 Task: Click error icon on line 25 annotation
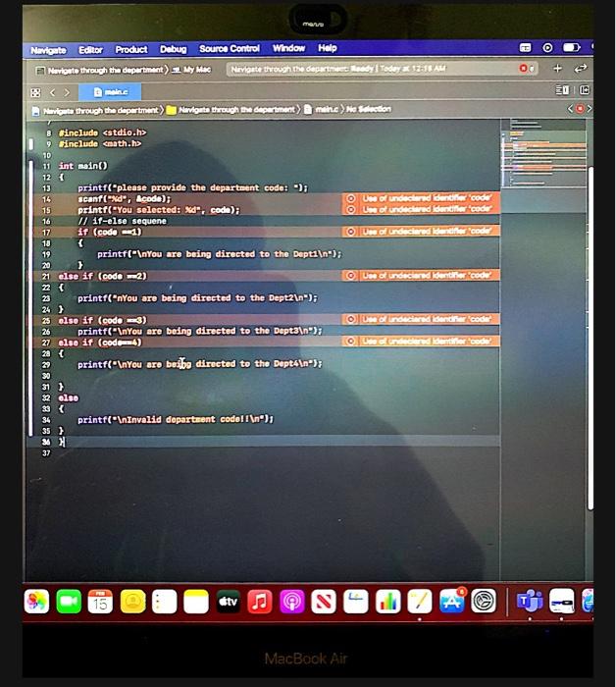[351, 319]
